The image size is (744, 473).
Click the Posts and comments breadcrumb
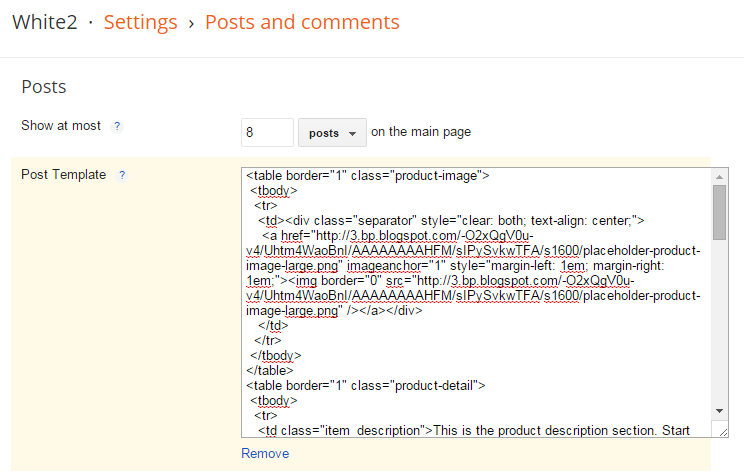coord(302,22)
